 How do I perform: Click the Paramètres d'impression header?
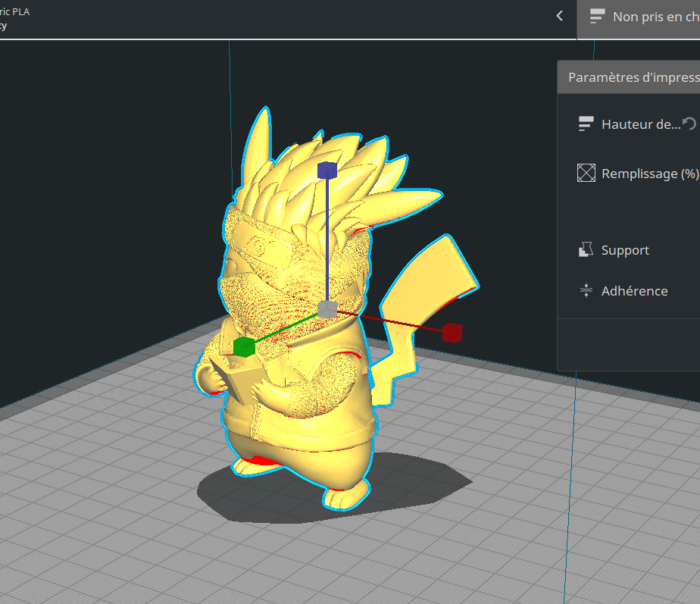point(629,77)
